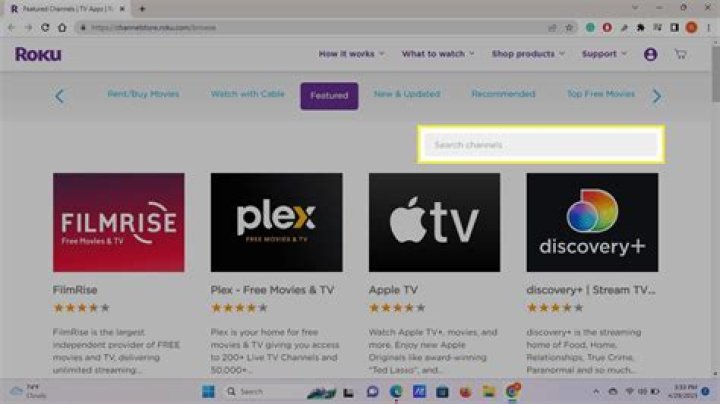
Task: Expand the Shop products menu
Action: tap(528, 54)
